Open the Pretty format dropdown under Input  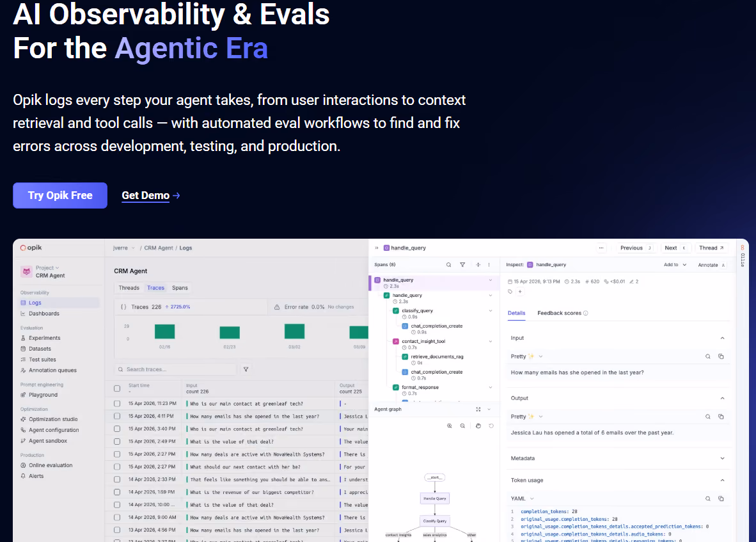coord(526,356)
